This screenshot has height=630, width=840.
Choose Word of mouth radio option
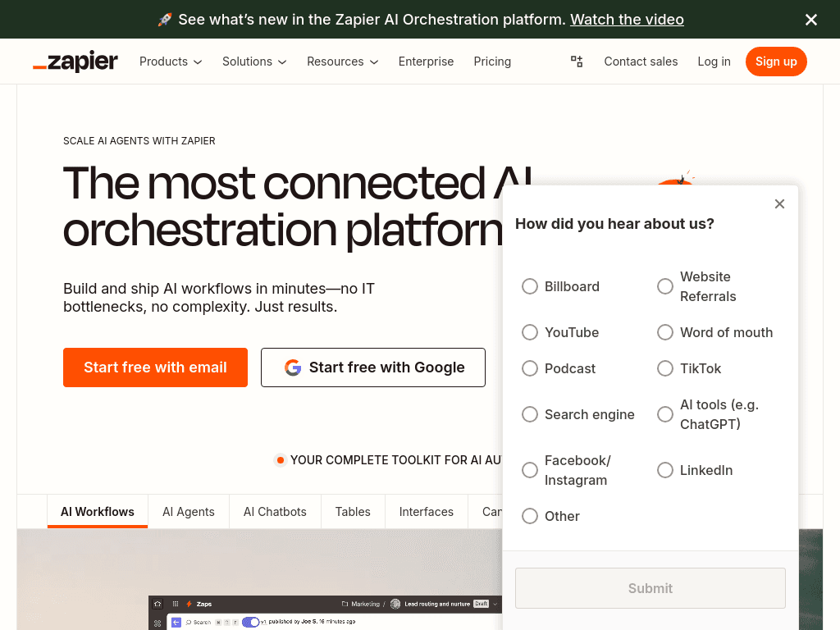(665, 332)
